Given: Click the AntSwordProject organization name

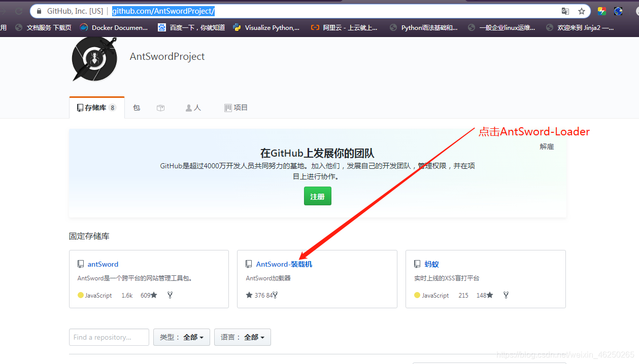Looking at the screenshot, I should (x=167, y=56).
